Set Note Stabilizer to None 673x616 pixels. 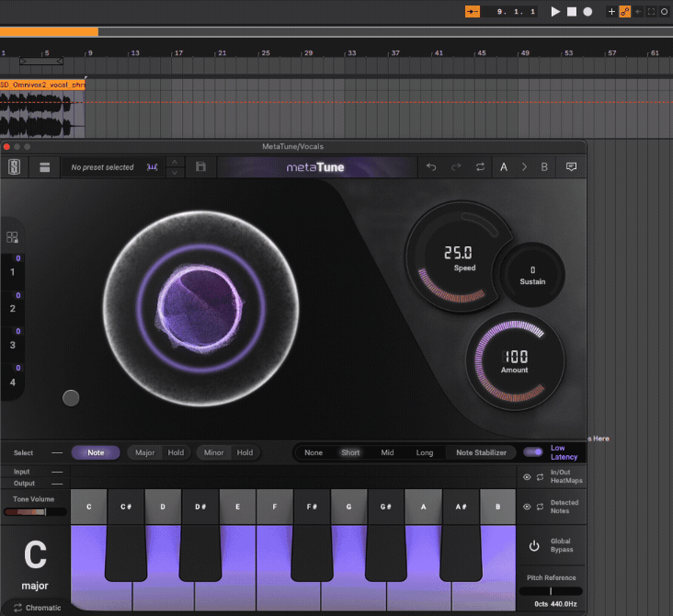click(x=314, y=452)
